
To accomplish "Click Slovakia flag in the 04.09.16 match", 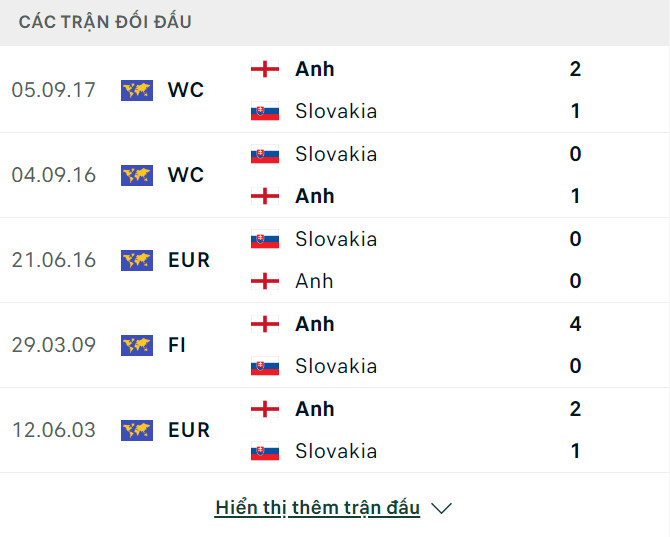I will [265, 154].
